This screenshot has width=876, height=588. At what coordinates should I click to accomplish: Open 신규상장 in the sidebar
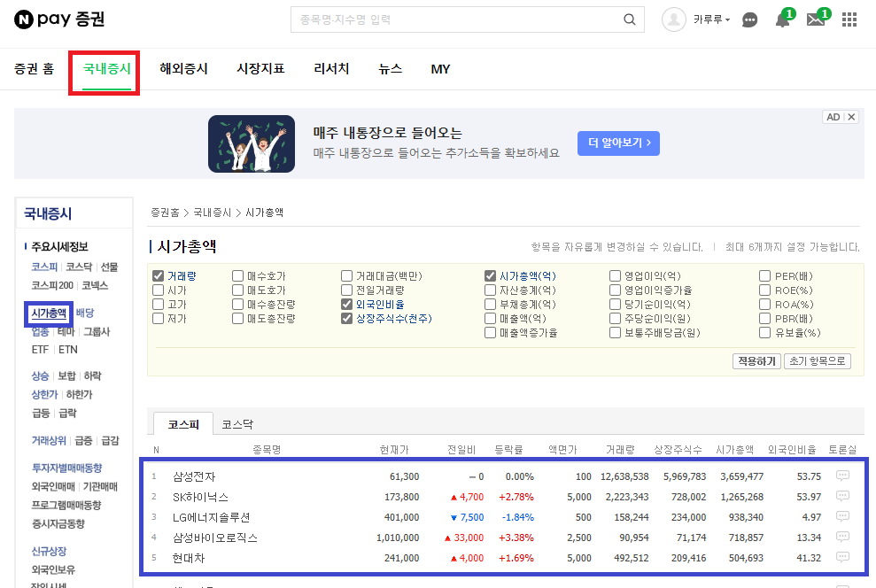[49, 551]
